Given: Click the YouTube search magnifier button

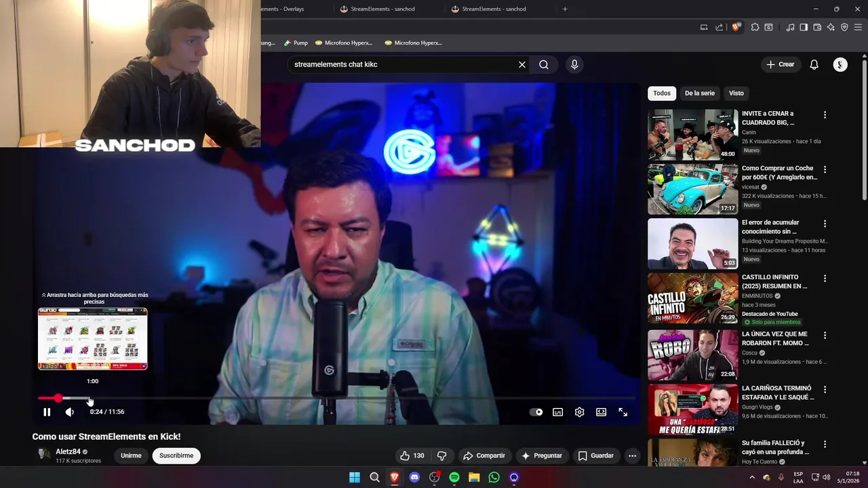Looking at the screenshot, I should [544, 64].
